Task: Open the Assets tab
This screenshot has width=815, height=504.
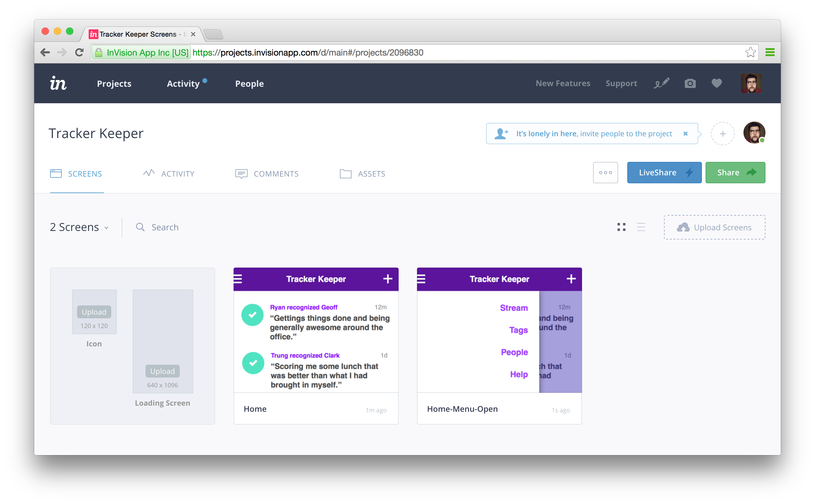Action: coord(363,174)
